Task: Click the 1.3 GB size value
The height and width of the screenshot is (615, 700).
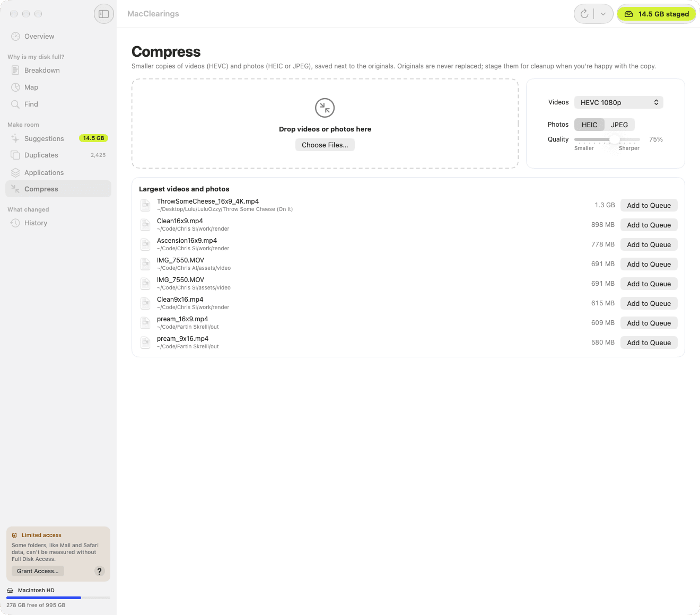Action: pyautogui.click(x=605, y=205)
